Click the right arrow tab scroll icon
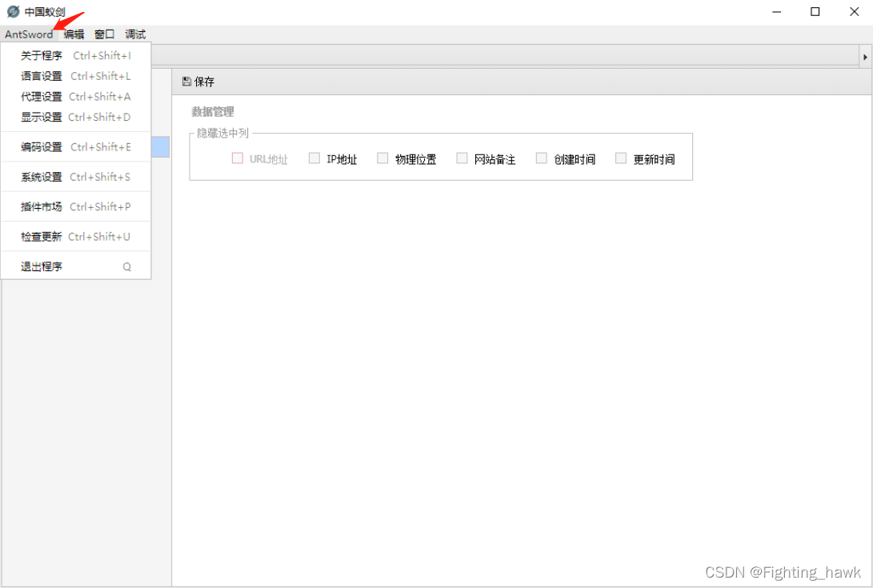The image size is (873, 588). tap(866, 56)
